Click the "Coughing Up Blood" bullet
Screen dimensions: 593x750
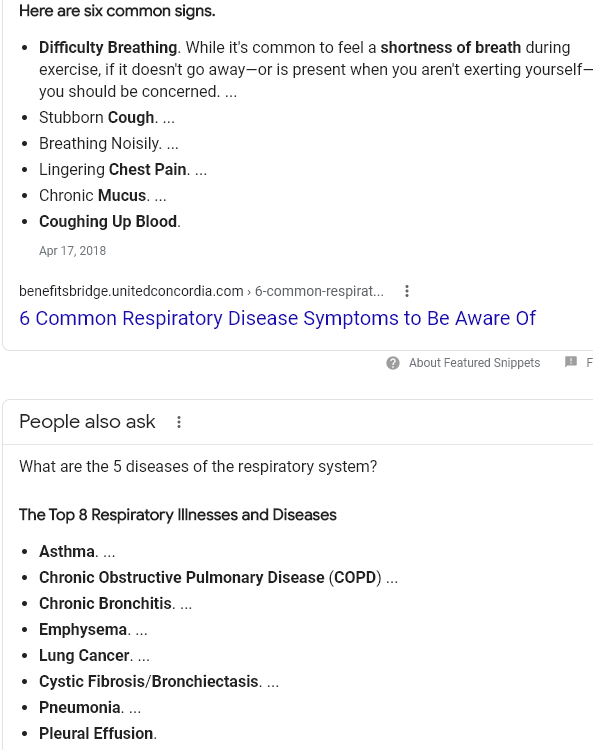(x=110, y=221)
